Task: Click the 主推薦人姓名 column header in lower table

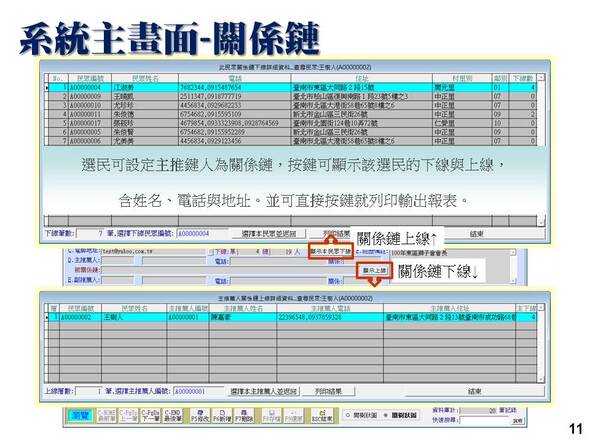Action: pos(243,308)
